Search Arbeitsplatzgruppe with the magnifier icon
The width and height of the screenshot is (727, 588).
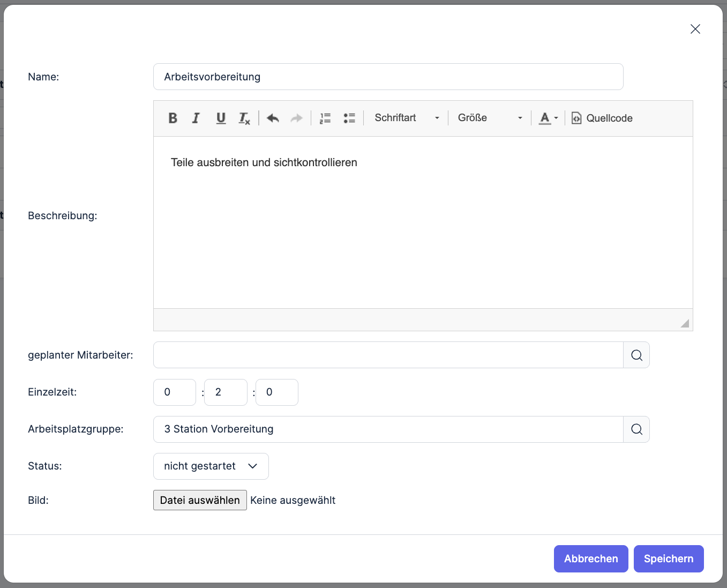(636, 429)
